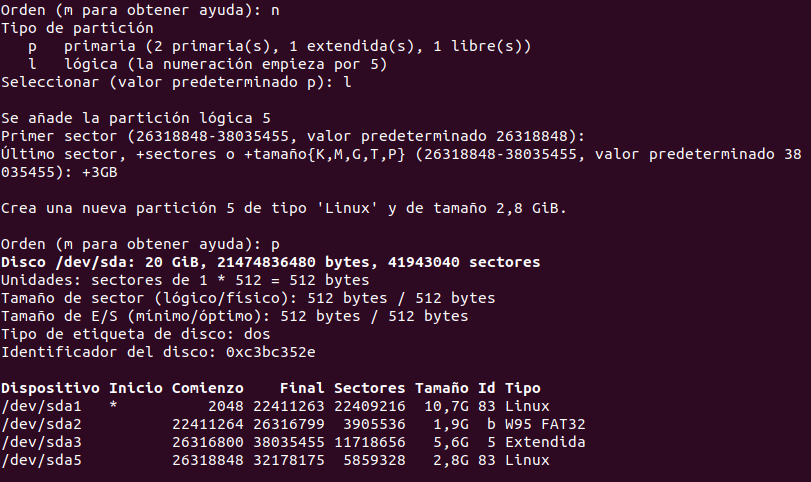Click the start sector 2048
811x482 pixels.
click(226, 406)
